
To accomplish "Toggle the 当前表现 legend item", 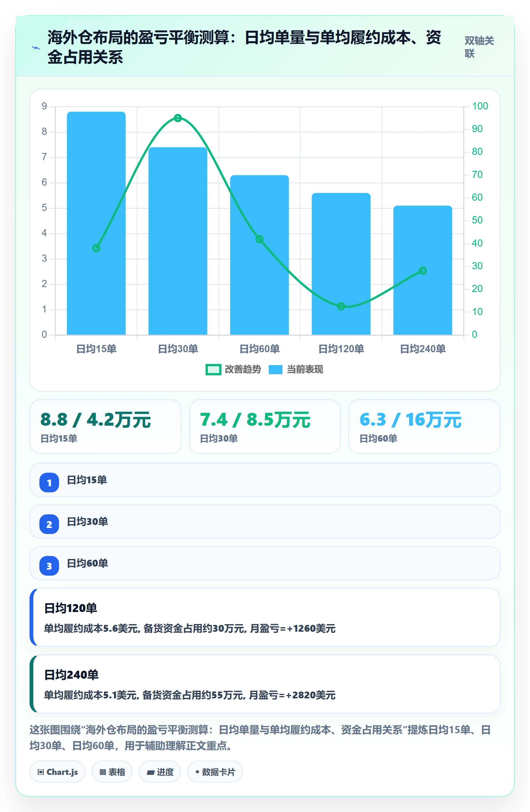I will 296,369.
